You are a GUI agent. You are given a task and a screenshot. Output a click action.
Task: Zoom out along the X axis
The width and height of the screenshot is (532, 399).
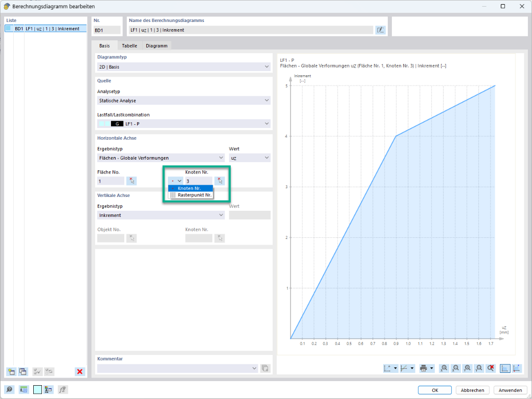(x=456, y=368)
